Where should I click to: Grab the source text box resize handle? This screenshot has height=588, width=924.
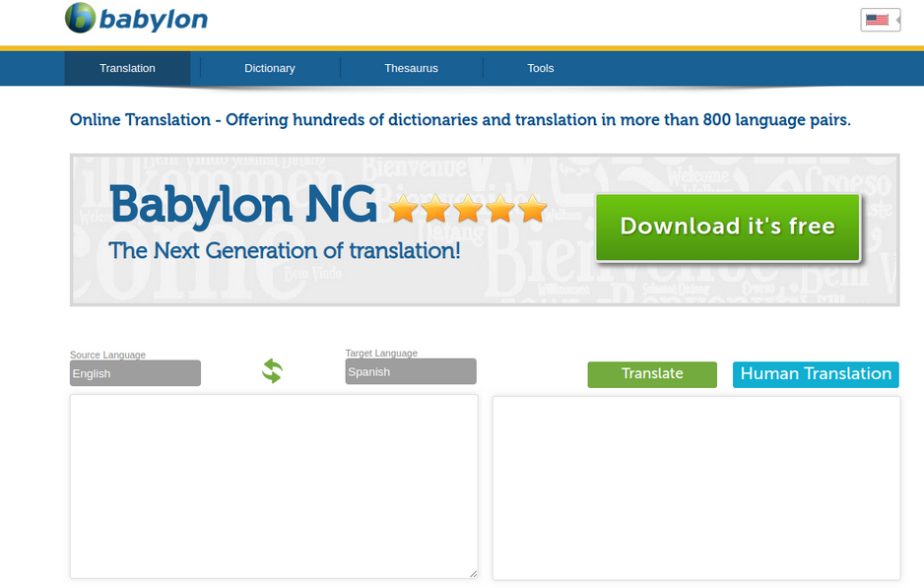473,574
